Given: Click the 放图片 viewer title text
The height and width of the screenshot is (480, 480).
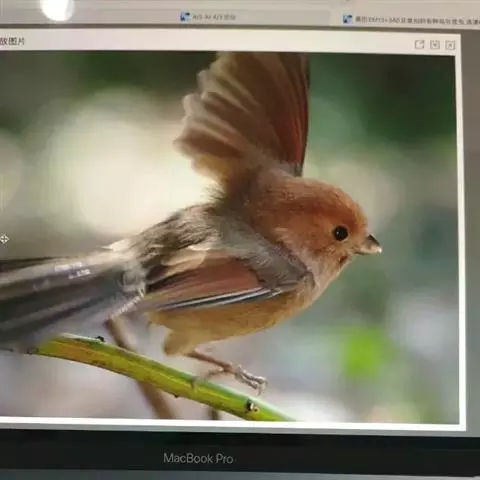Looking at the screenshot, I should 12,41.
